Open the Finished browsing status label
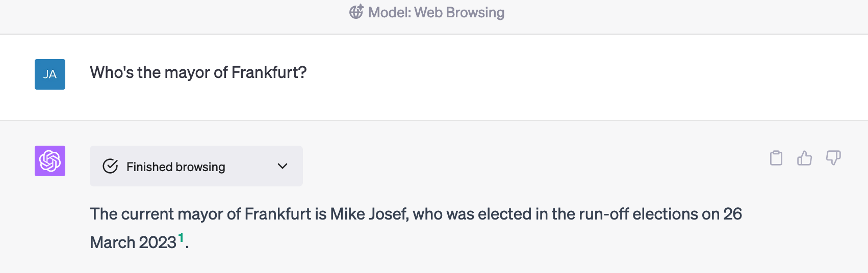 176,167
